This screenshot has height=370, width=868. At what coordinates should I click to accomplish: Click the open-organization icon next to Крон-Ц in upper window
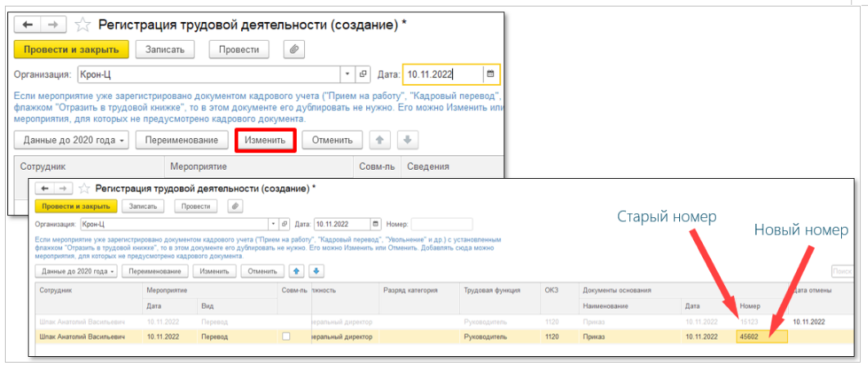tap(364, 74)
